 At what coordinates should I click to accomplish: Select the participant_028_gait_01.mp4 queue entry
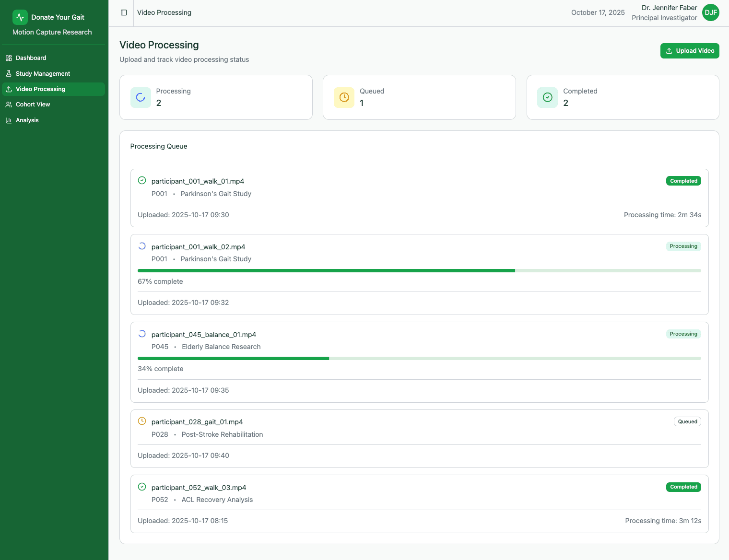point(419,438)
